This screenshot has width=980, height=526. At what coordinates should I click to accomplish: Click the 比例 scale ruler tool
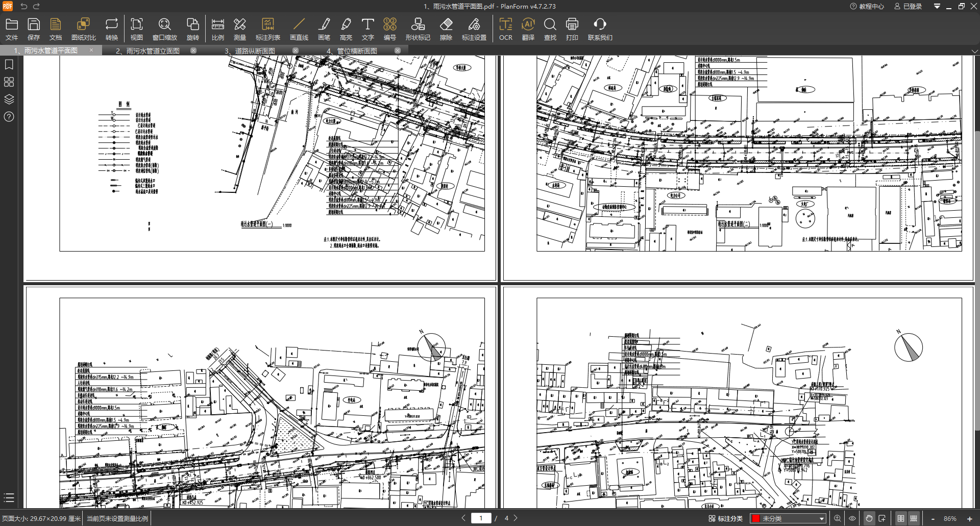(217, 29)
